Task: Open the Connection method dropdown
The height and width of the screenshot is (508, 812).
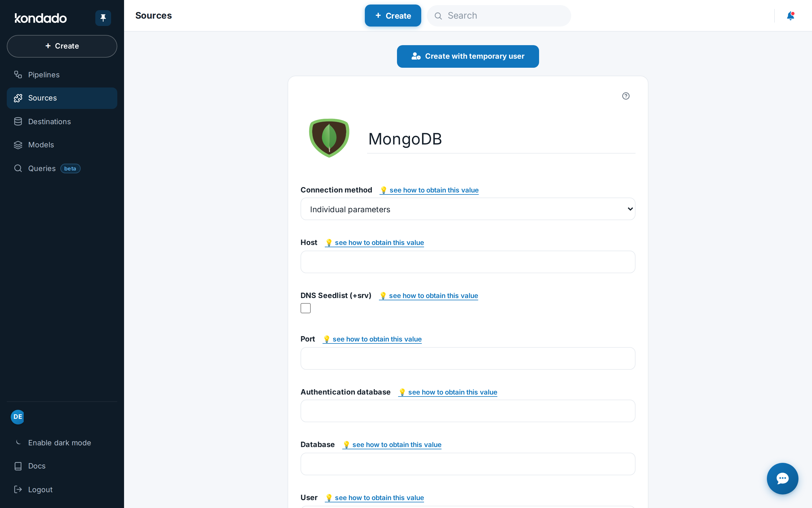Action: (x=468, y=209)
